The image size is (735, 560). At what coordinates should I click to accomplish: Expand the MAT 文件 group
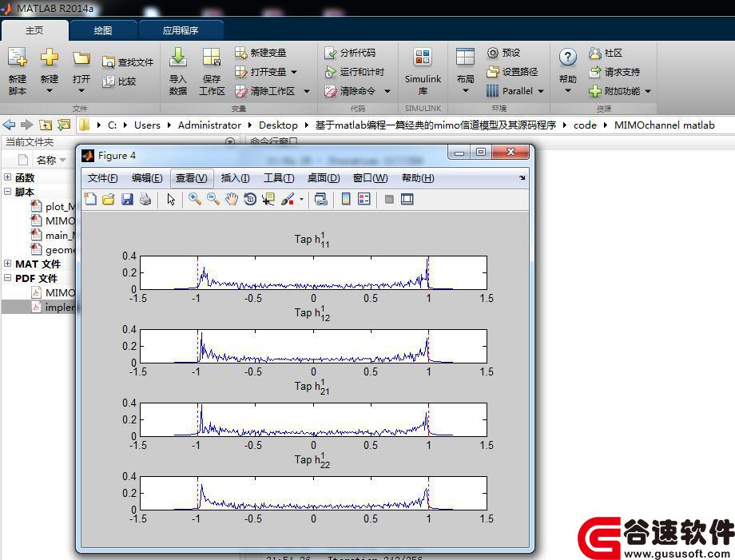pos(7,264)
